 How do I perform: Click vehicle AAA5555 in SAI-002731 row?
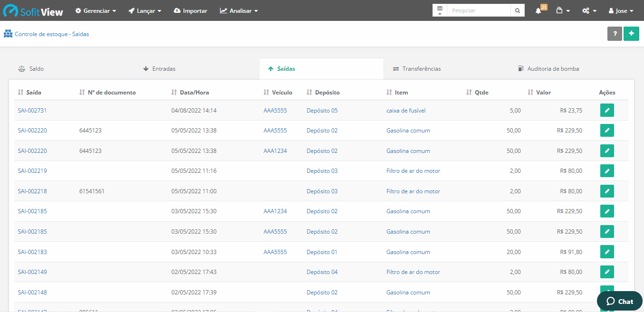pyautogui.click(x=275, y=111)
